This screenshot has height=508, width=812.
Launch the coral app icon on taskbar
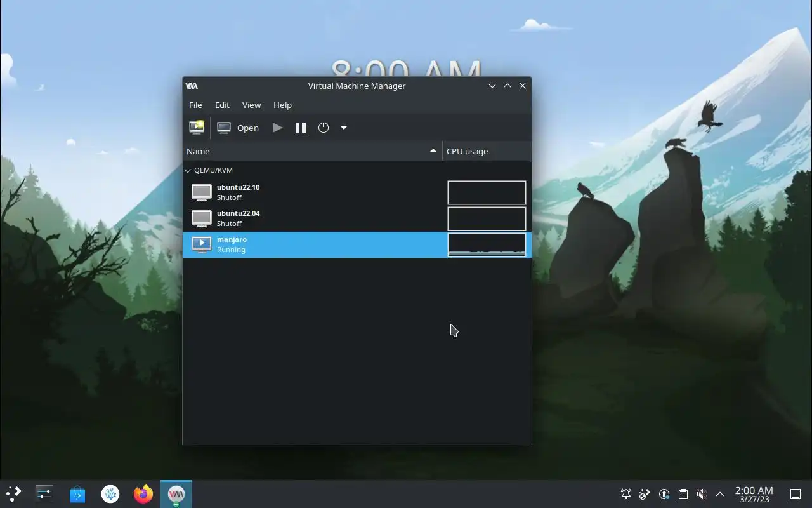coord(110,493)
